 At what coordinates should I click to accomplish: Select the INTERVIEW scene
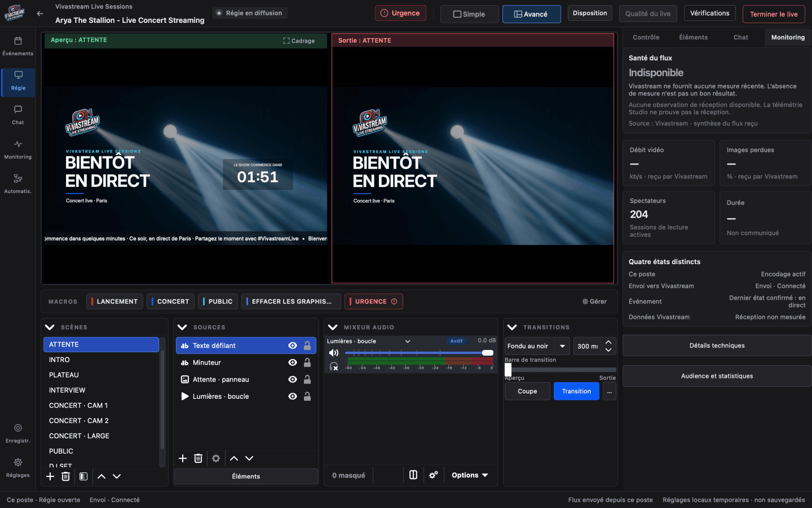coord(101,390)
